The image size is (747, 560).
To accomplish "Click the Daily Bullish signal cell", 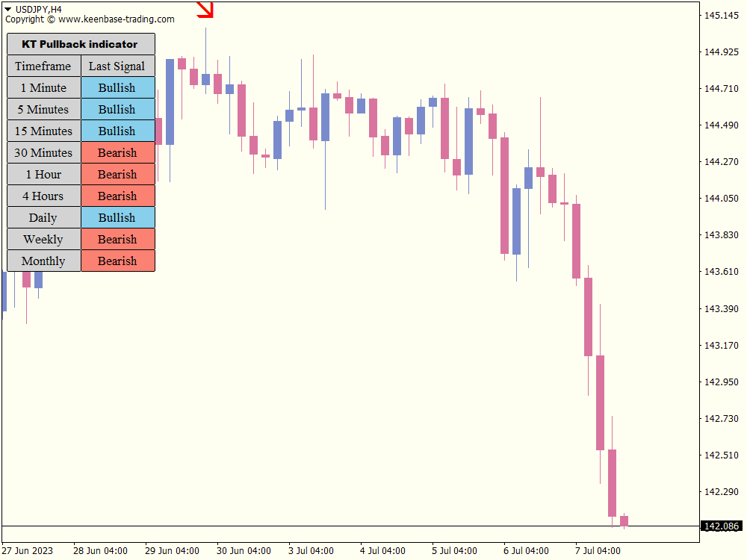I will (117, 217).
